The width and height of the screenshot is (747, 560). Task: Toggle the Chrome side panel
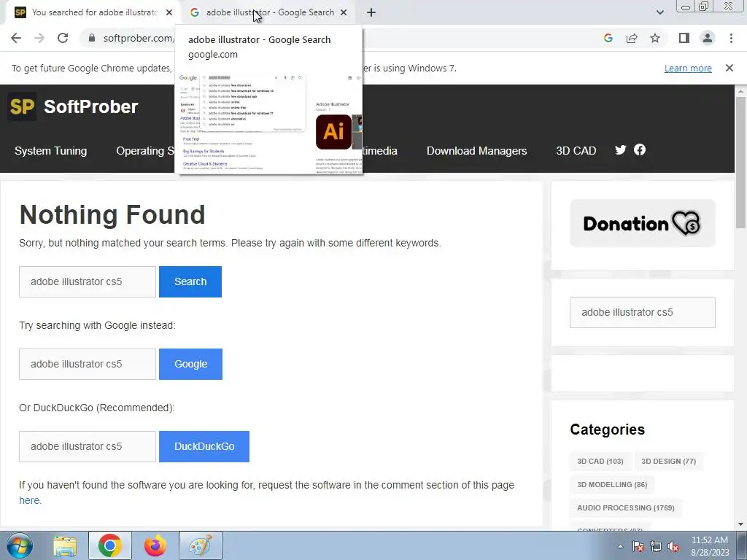coord(684,38)
